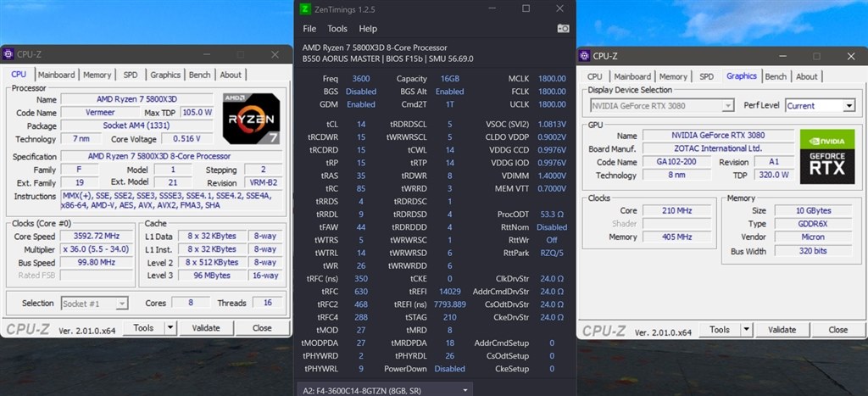Click the Multiplier x 36.0 value field

(97, 249)
